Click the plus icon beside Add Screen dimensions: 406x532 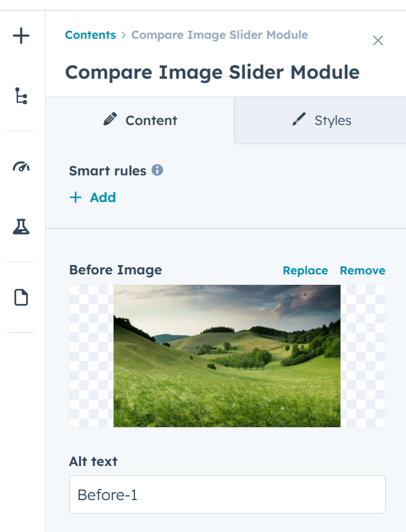click(75, 197)
